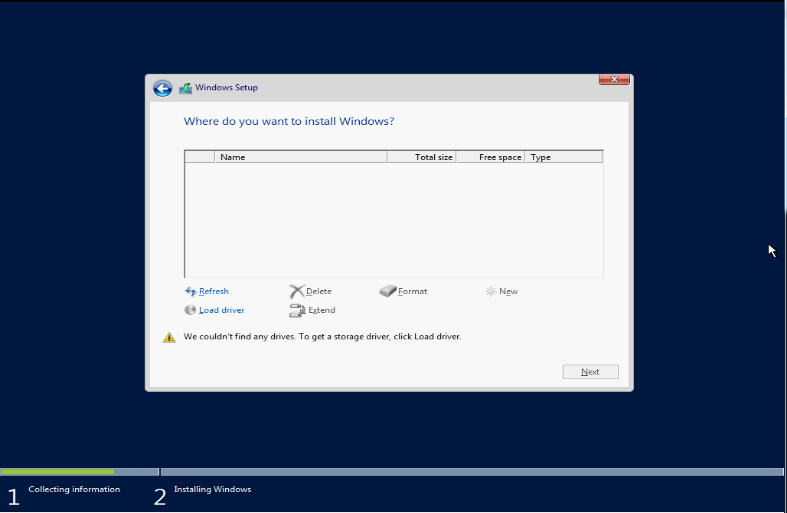Choose the Format option

click(412, 291)
